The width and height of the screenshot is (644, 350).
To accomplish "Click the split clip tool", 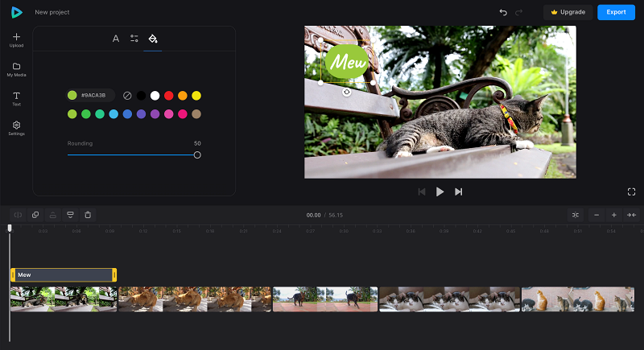I will click(x=18, y=215).
